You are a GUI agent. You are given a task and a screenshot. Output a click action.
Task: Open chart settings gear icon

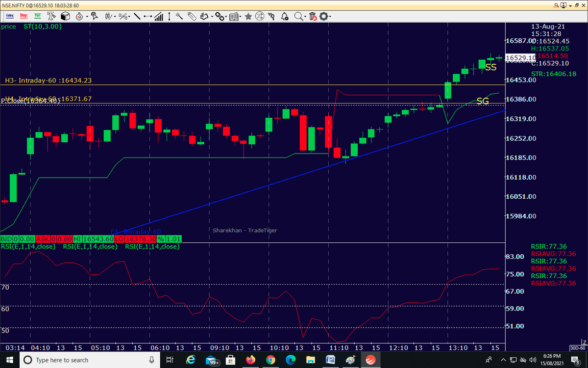pos(323,16)
